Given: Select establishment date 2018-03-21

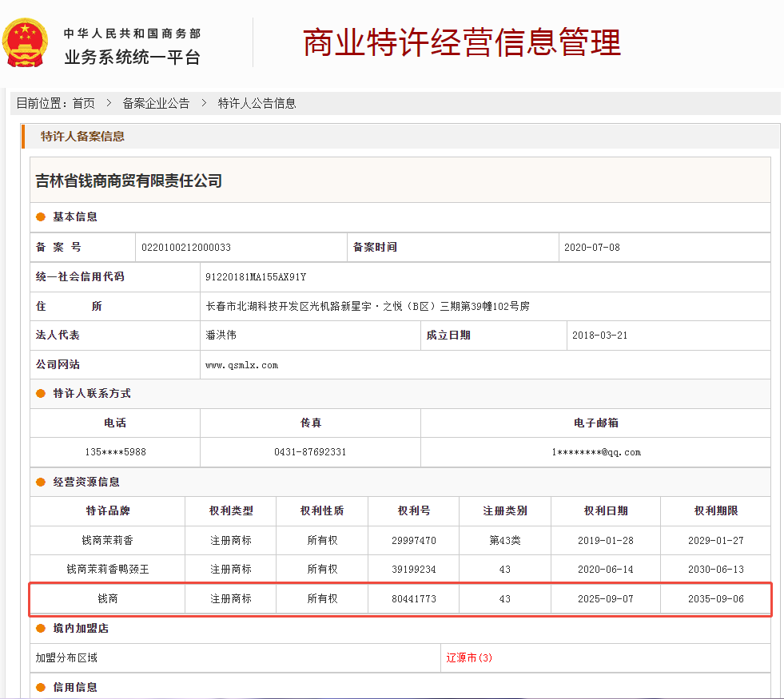Looking at the screenshot, I should (x=599, y=336).
